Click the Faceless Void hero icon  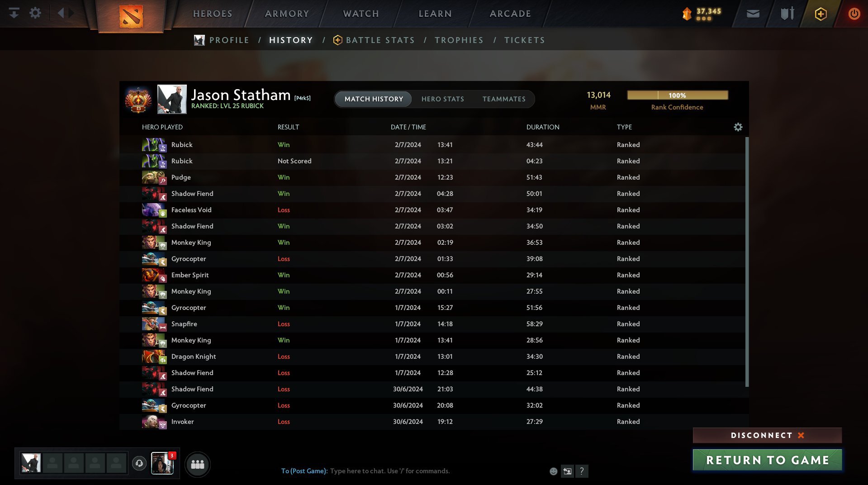(154, 210)
